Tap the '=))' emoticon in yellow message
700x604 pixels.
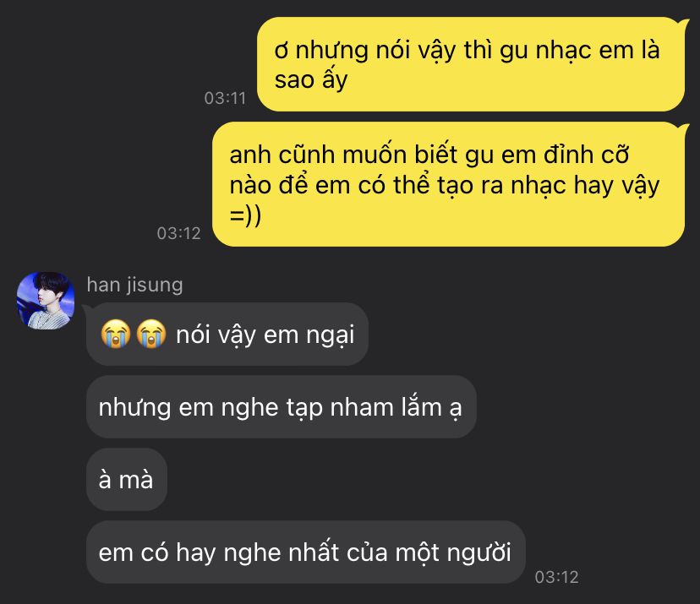click(245, 215)
